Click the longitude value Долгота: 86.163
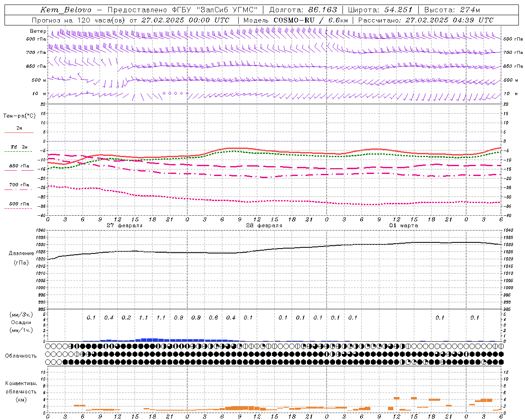Image resolution: width=525 pixels, height=420 pixels. pos(303,10)
